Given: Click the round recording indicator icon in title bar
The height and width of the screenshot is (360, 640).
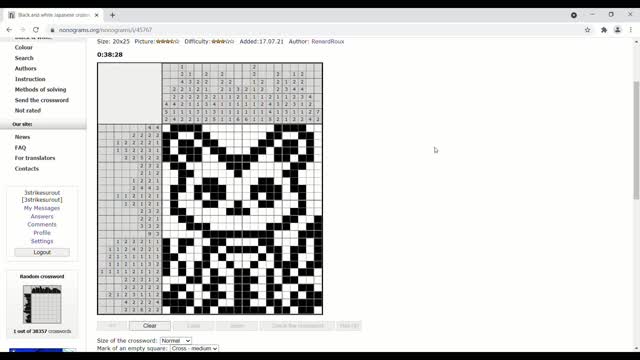Looking at the screenshot, I should [573, 15].
